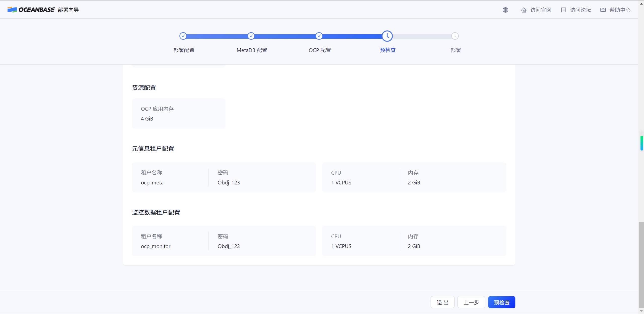Open 访问论坛 link

coord(580,10)
